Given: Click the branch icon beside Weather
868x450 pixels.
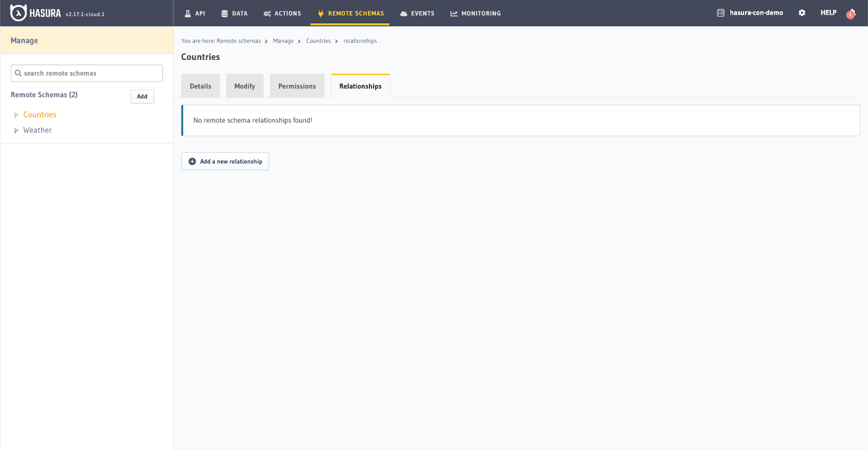Looking at the screenshot, I should click(16, 130).
